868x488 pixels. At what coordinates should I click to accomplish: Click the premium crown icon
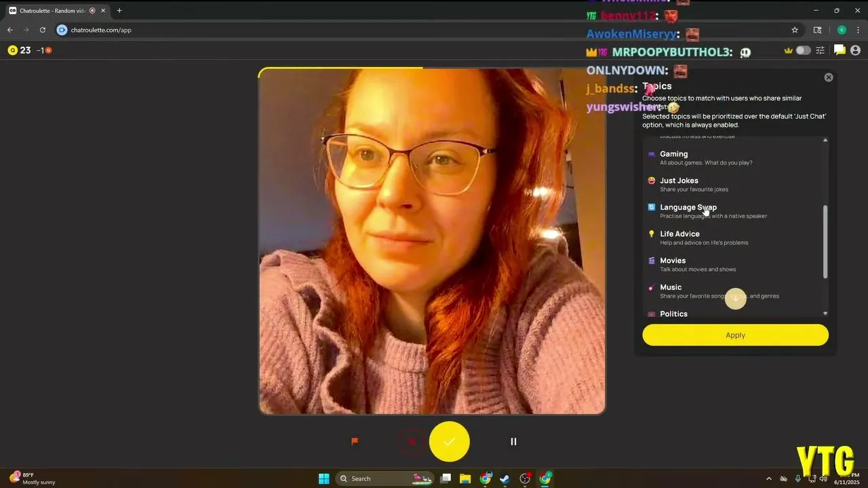[788, 50]
